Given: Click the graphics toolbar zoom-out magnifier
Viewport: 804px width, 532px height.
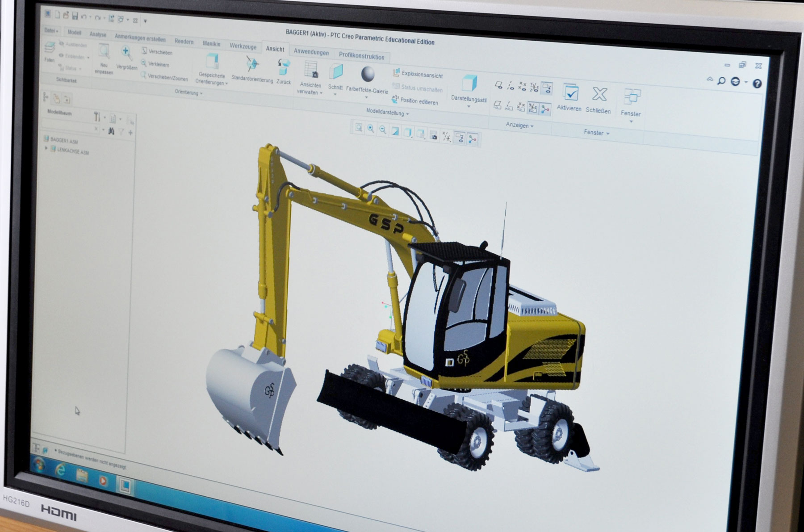Looking at the screenshot, I should [x=383, y=130].
